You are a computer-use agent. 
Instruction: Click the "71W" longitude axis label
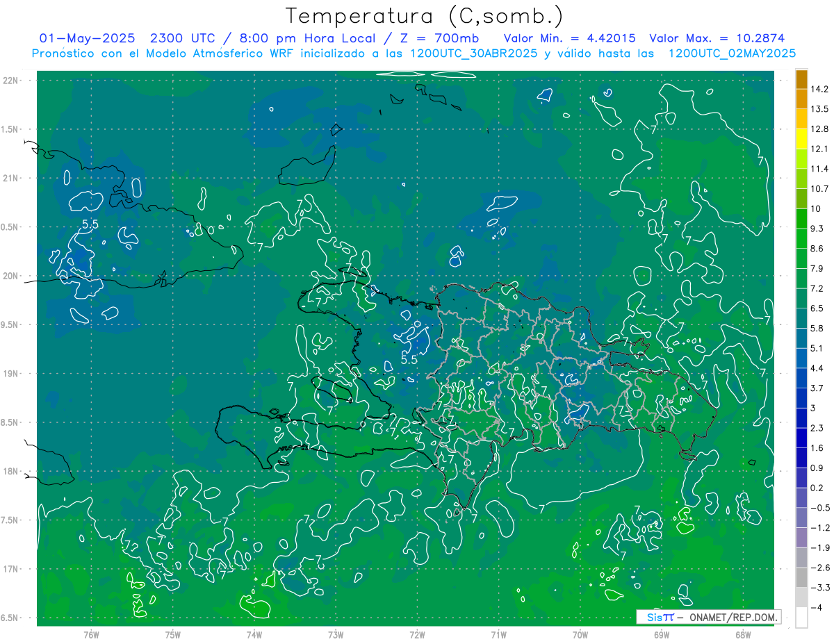click(x=498, y=635)
